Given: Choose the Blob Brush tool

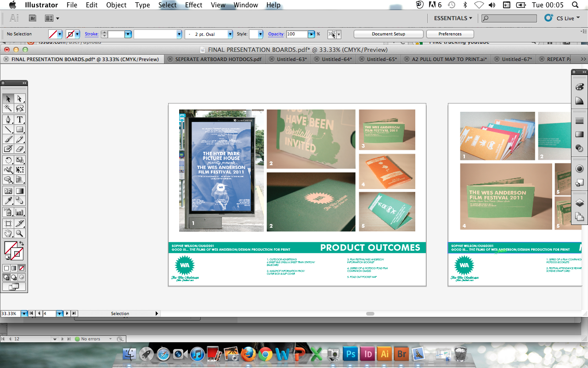Looking at the screenshot, I should click(8, 149).
